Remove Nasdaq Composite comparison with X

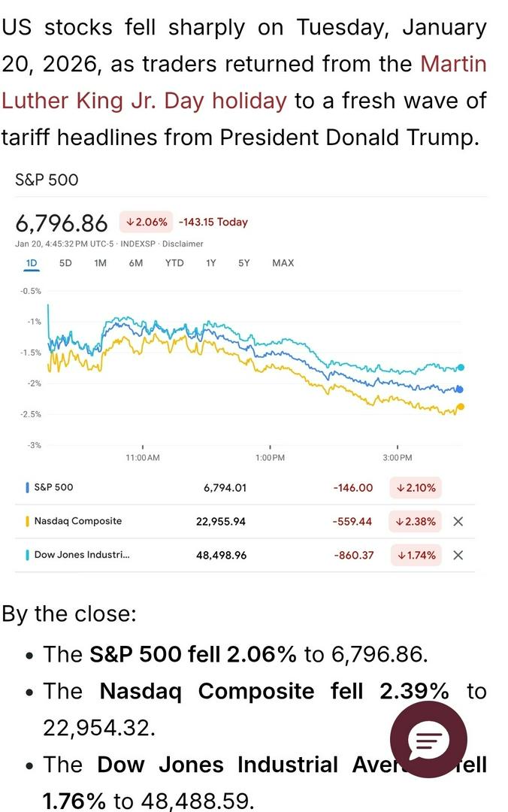point(458,521)
